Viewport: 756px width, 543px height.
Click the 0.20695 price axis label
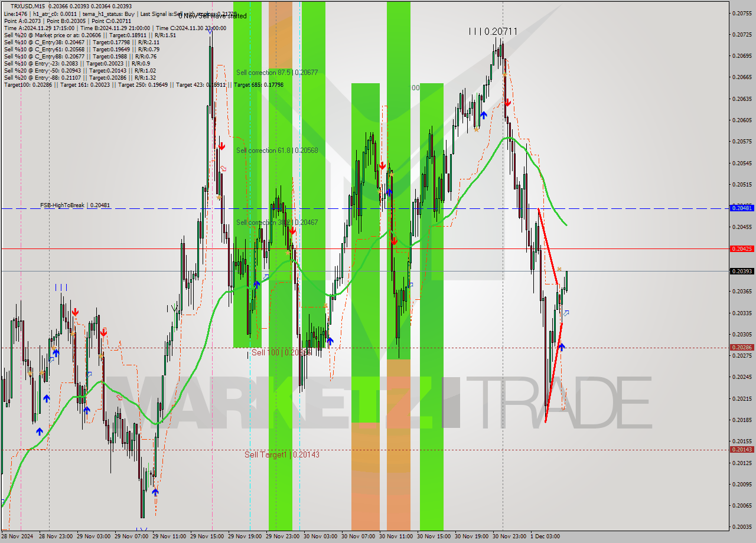tap(742, 55)
